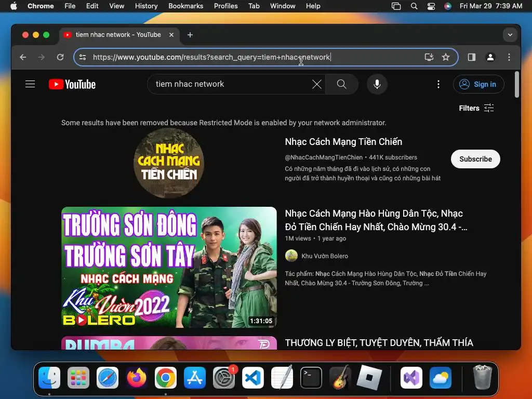532x399 pixels.
Task: Open Spotlight search in menu bar
Action: (x=414, y=6)
